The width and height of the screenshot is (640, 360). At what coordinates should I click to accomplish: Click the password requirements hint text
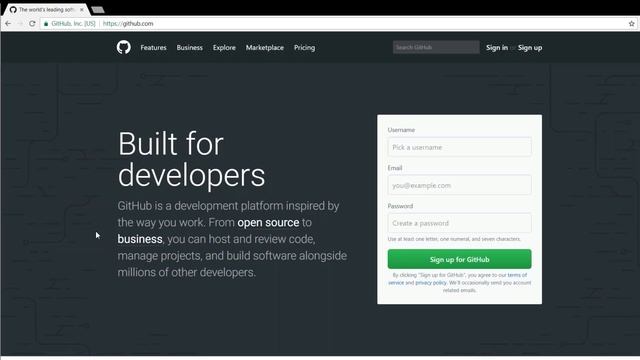click(x=454, y=239)
